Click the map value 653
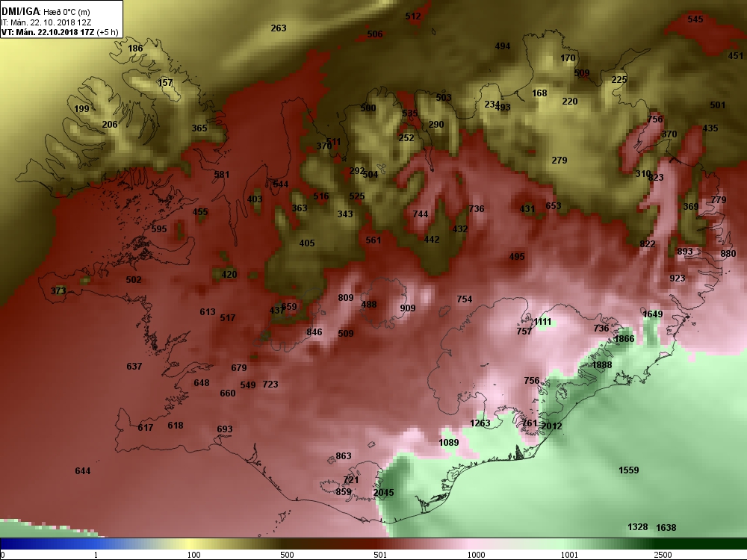Viewport: 747px width, 560px height. [x=553, y=206]
